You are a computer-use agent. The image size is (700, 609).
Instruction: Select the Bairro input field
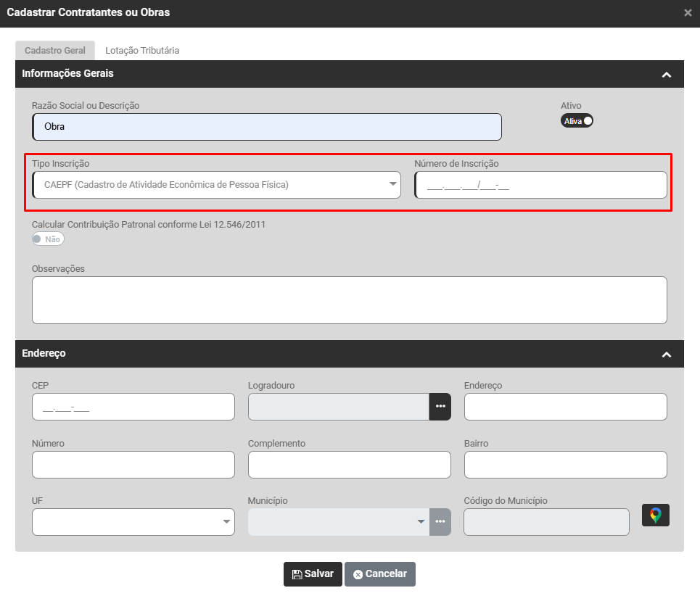564,465
